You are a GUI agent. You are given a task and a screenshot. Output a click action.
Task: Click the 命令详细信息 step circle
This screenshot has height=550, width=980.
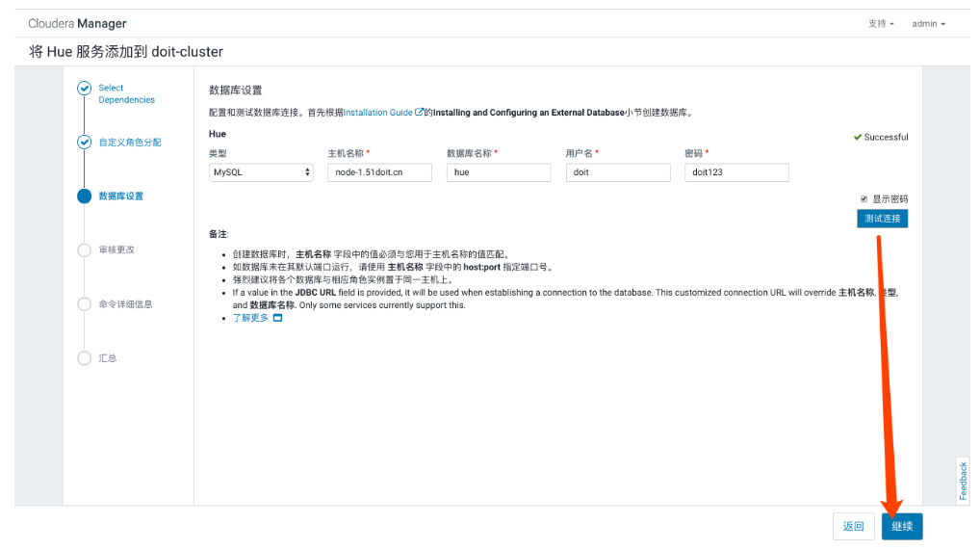coord(85,304)
